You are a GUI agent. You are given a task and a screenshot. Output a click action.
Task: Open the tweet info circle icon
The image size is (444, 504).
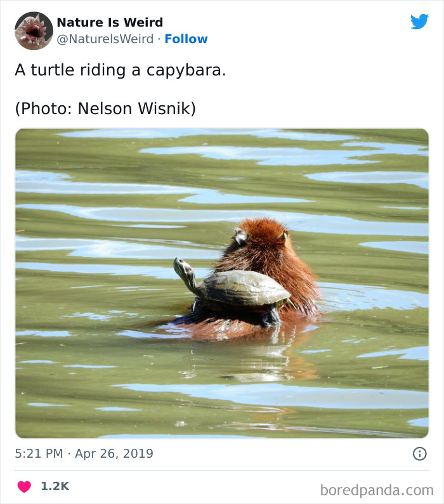(419, 453)
